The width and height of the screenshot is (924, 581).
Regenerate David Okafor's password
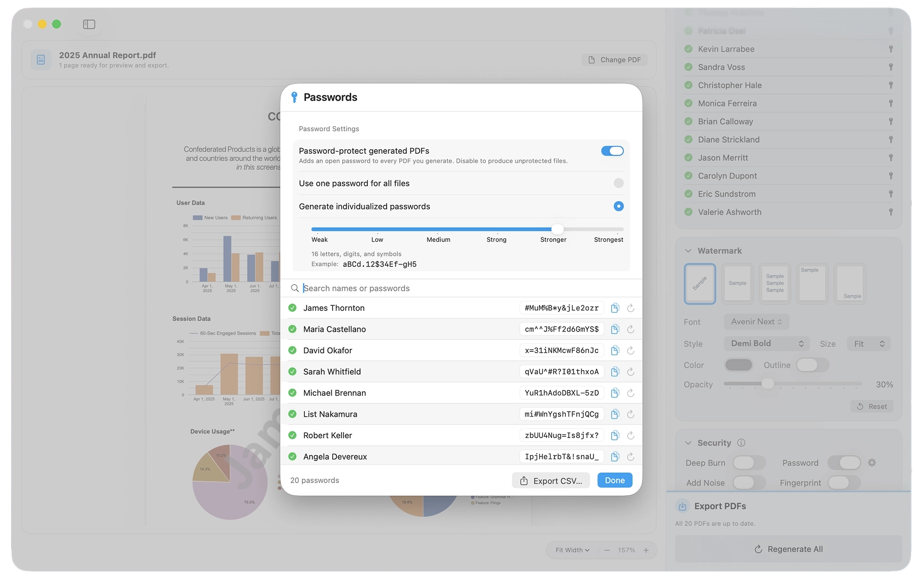[x=631, y=351]
